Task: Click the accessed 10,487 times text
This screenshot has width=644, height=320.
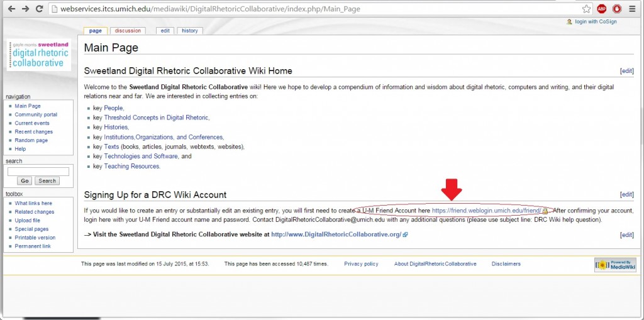Action: [x=276, y=264]
